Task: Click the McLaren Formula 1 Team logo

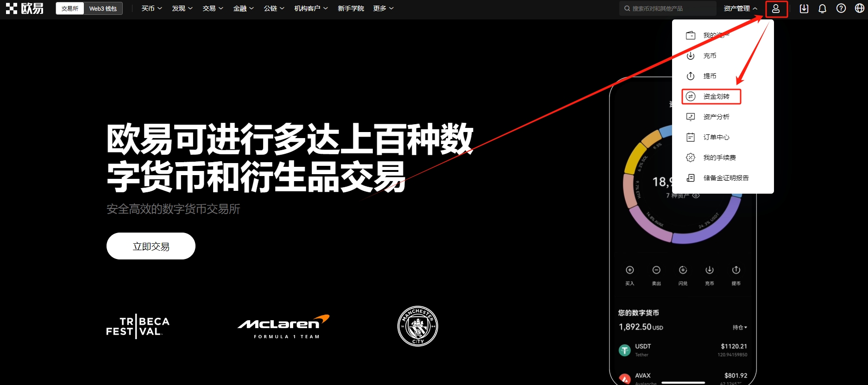Action: tap(283, 327)
